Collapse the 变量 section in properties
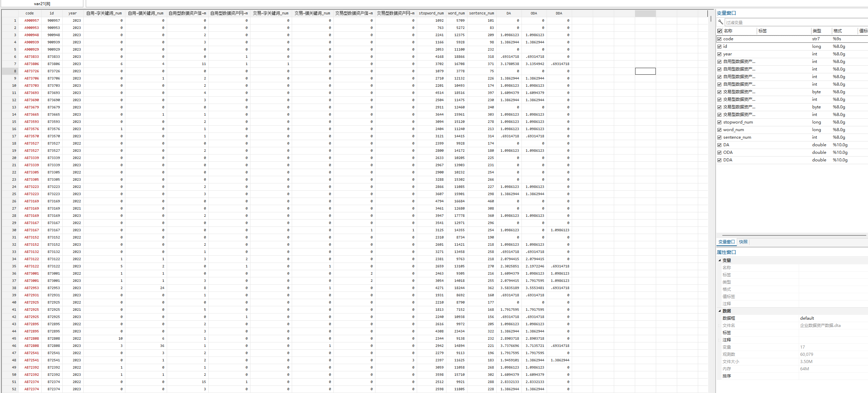Image resolution: width=868 pixels, height=393 pixels. (720, 261)
